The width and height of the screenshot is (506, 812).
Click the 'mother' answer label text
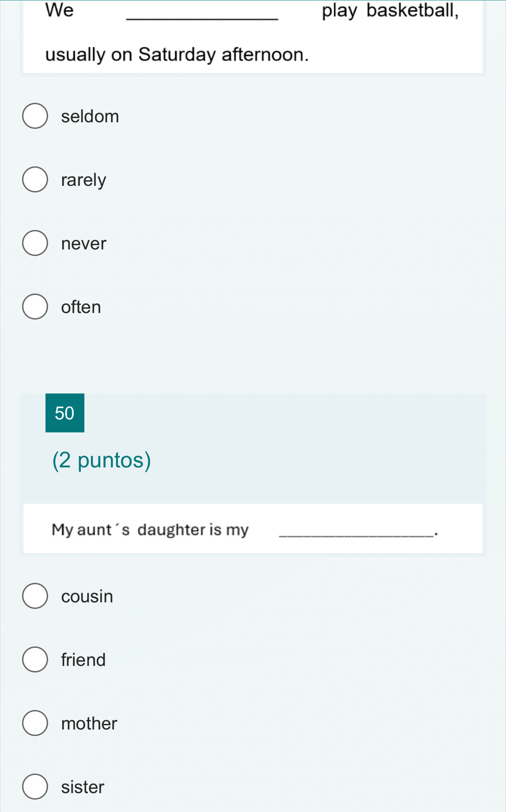(89, 723)
